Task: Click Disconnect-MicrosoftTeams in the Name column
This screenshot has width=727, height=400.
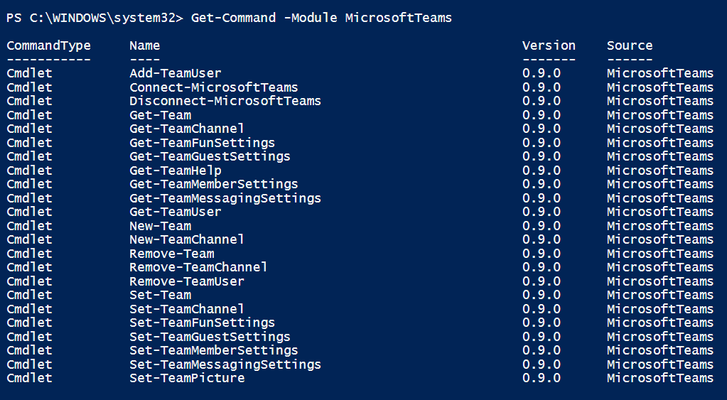Action: (x=225, y=101)
